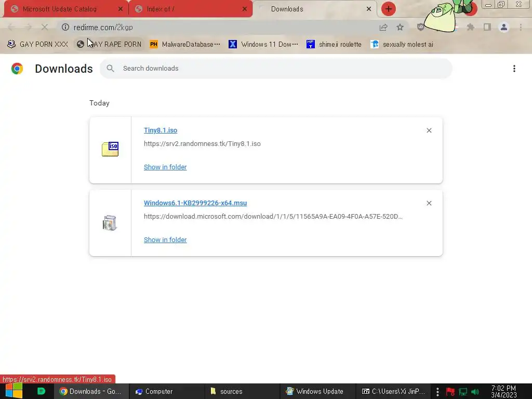The width and height of the screenshot is (532, 399).
Task: Switch to the sources folder window
Action: (242, 391)
